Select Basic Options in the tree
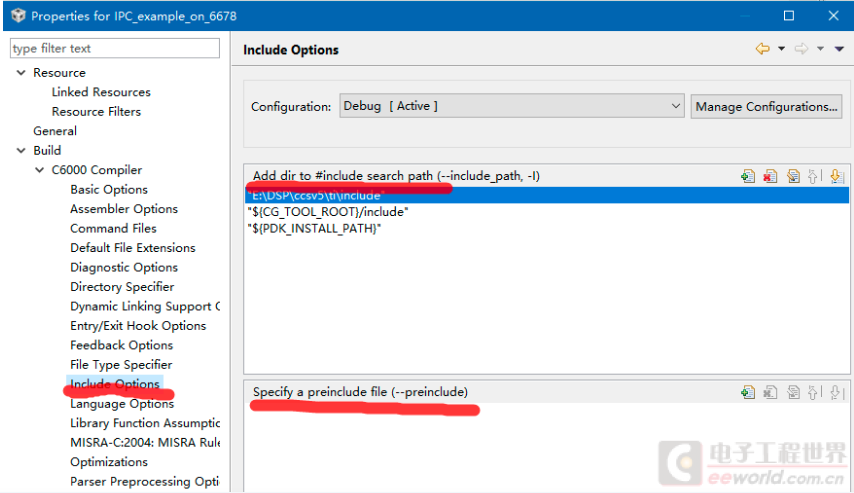This screenshot has width=854, height=493. [x=109, y=190]
